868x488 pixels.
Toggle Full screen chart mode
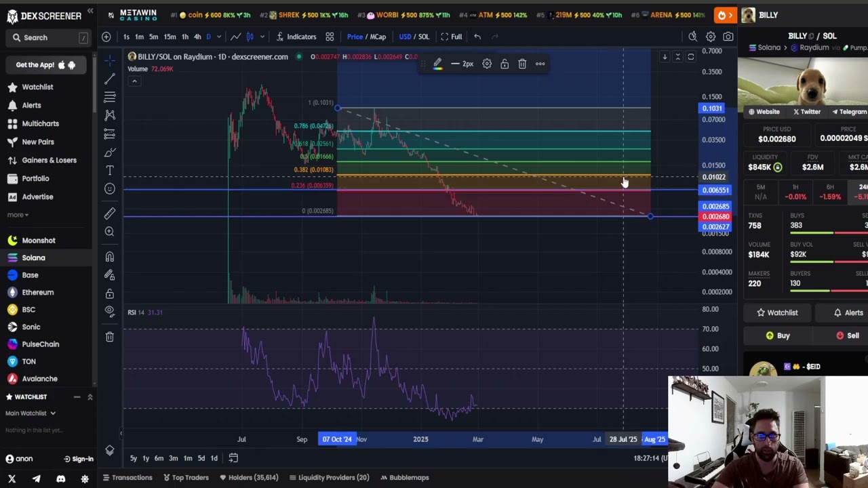pos(451,37)
